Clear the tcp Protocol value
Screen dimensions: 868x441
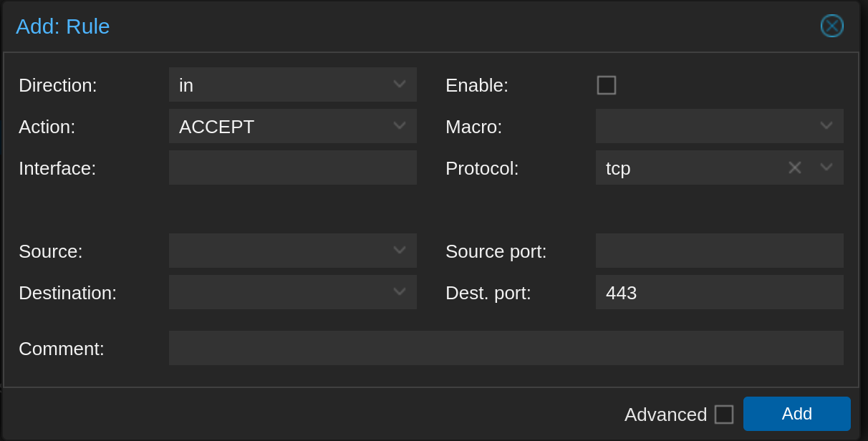tap(795, 168)
